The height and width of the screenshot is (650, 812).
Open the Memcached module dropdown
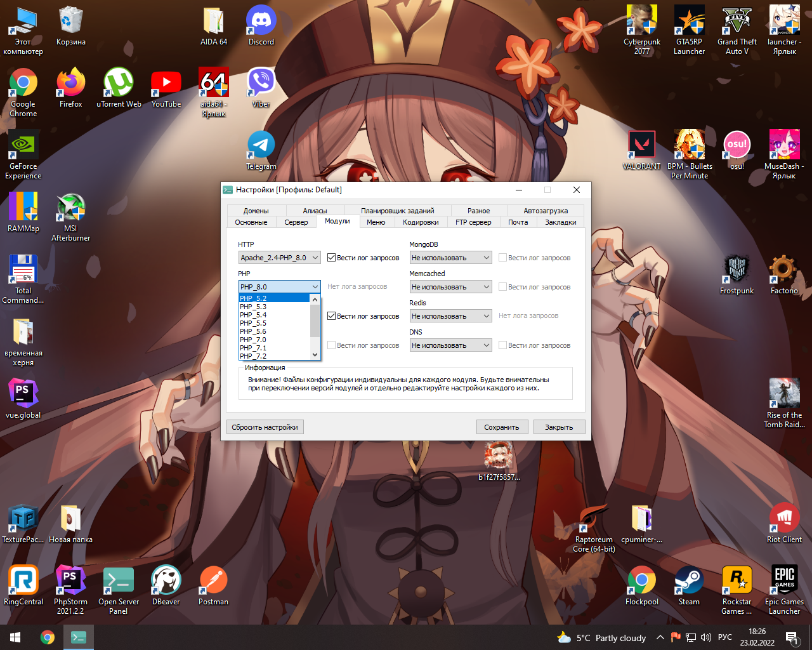point(450,287)
